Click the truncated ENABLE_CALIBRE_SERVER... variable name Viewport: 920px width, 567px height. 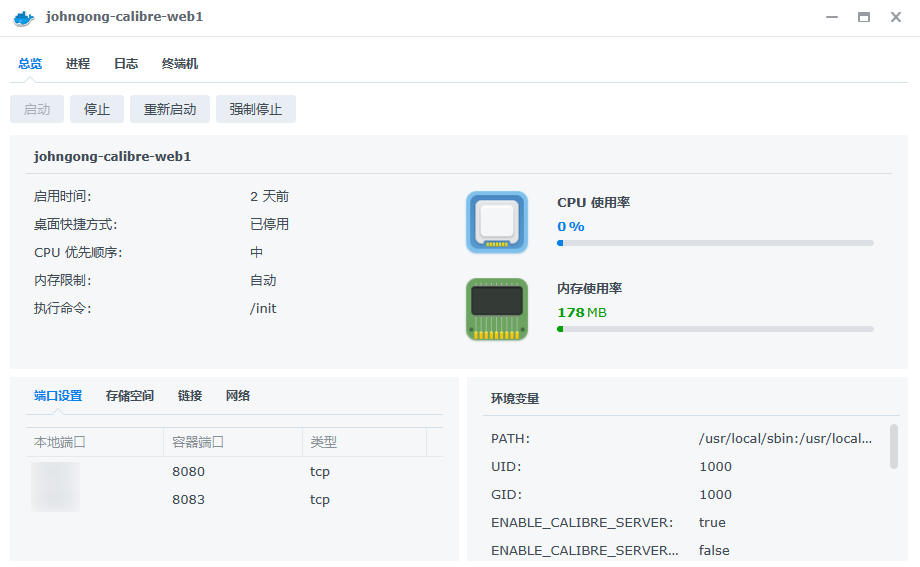584,551
